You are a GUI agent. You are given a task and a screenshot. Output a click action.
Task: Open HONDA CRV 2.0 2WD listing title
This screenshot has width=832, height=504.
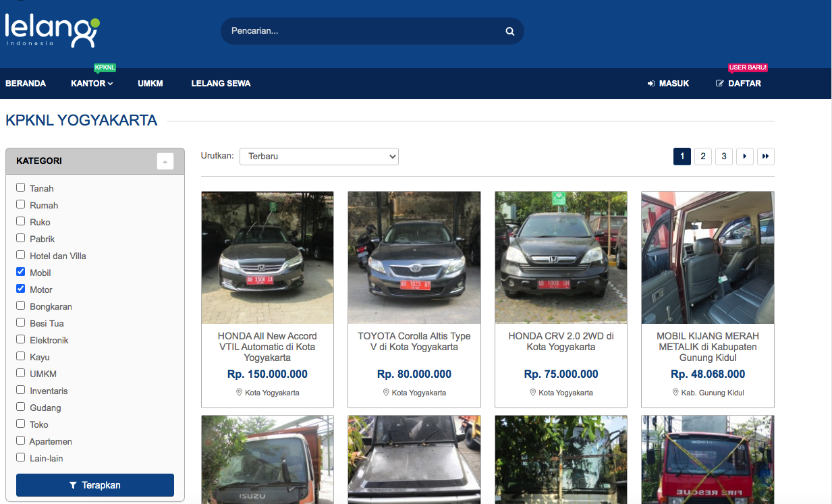(x=561, y=341)
